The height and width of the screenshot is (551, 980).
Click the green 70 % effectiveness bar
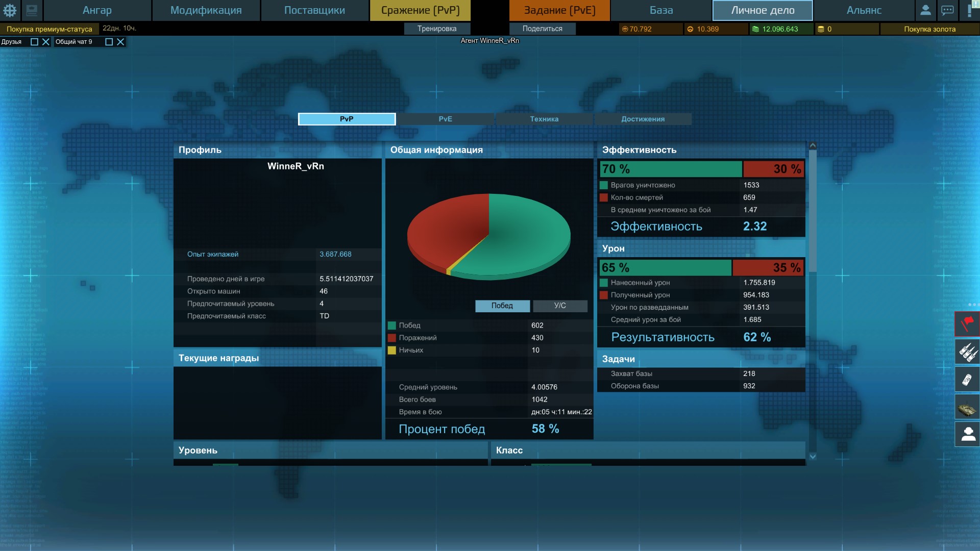pos(671,169)
